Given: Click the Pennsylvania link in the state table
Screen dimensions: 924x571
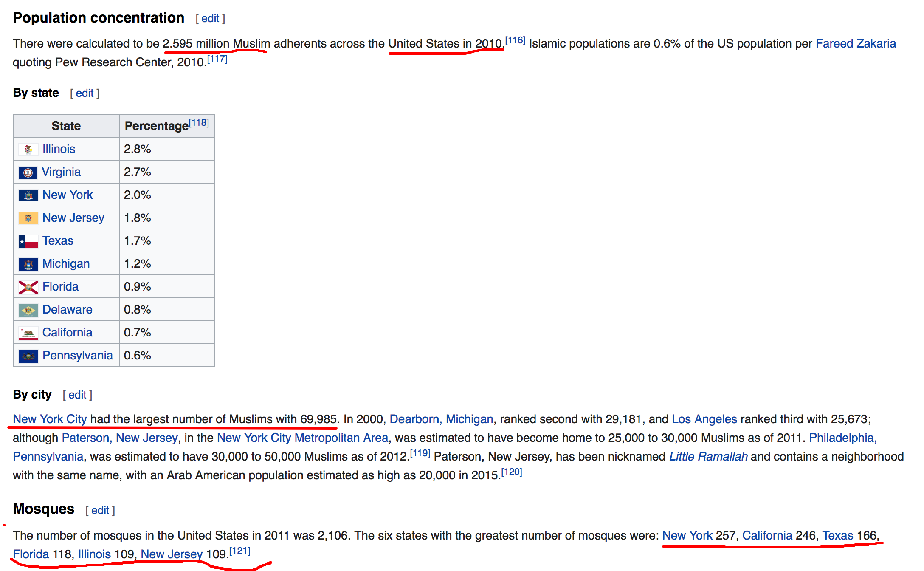Looking at the screenshot, I should tap(77, 356).
